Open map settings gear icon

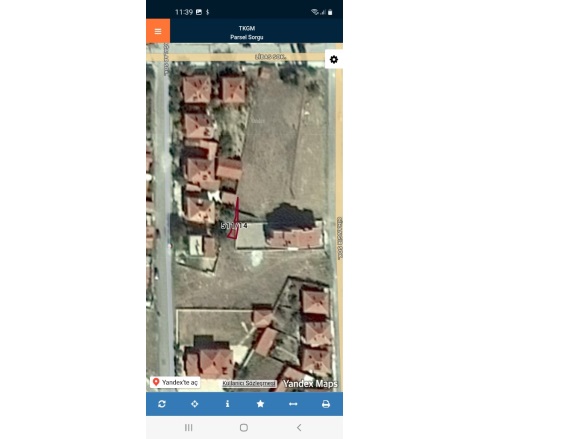334,60
